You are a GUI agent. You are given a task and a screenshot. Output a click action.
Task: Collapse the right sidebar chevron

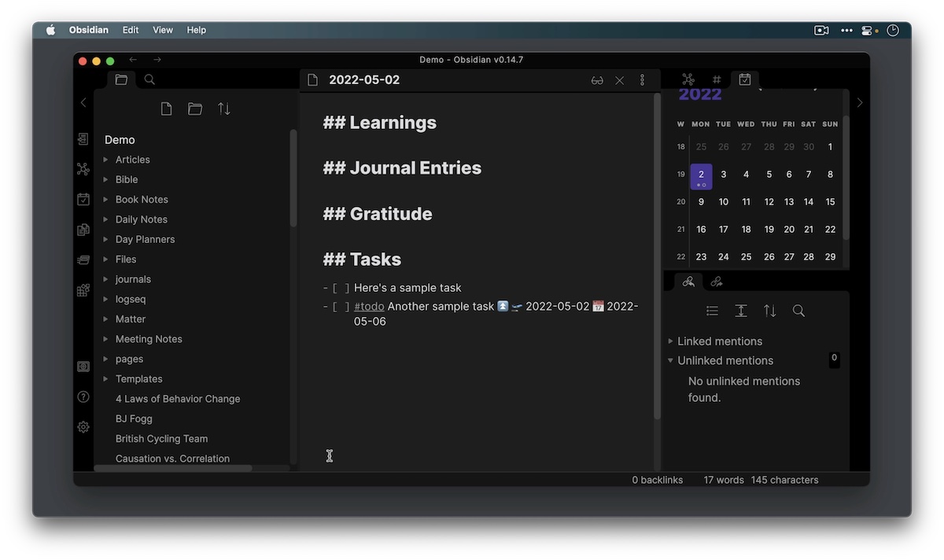[x=860, y=103]
